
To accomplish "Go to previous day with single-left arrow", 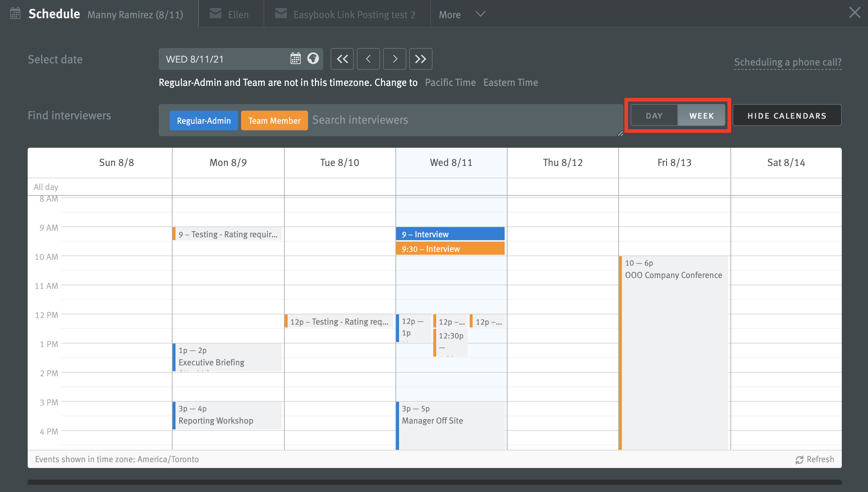I will 368,59.
